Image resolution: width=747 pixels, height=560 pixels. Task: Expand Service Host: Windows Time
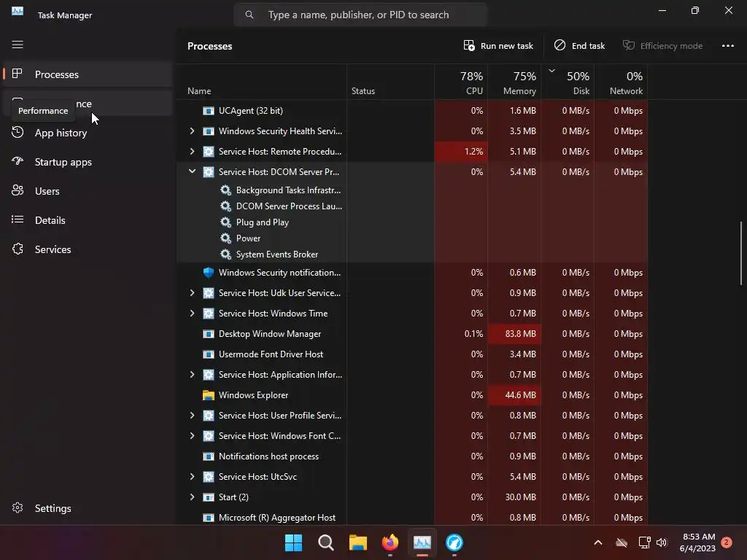click(x=192, y=314)
